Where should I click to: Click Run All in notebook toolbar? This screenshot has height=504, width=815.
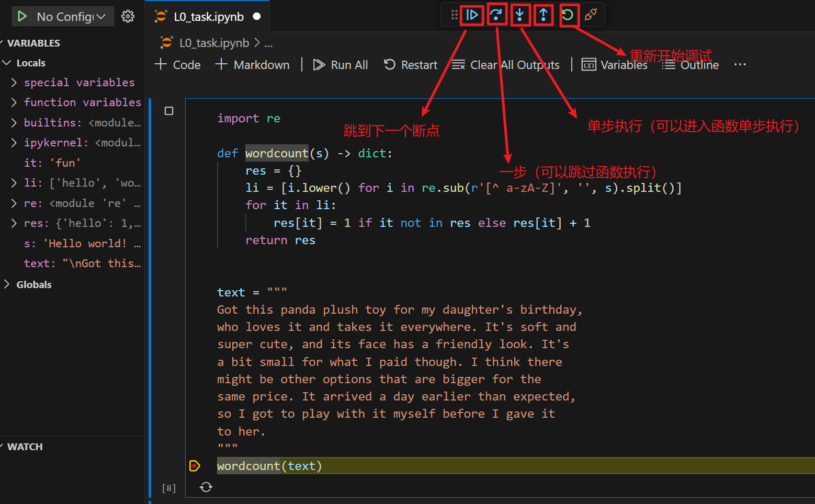click(341, 65)
